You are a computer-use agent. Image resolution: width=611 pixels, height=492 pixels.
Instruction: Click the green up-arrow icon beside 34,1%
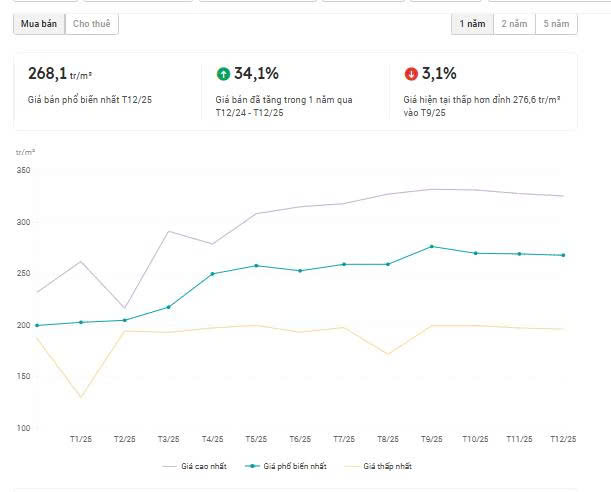point(223,73)
